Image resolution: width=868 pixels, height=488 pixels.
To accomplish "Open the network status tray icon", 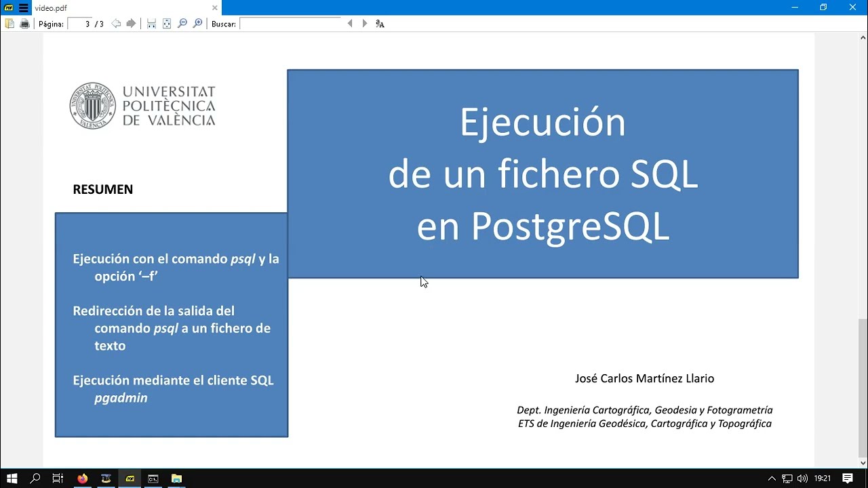I will (787, 479).
